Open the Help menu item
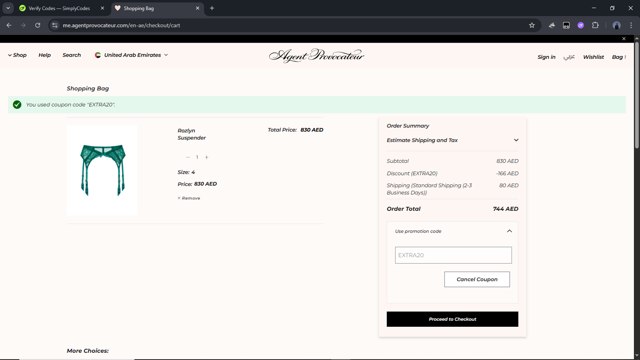The image size is (640, 360). 44,55
